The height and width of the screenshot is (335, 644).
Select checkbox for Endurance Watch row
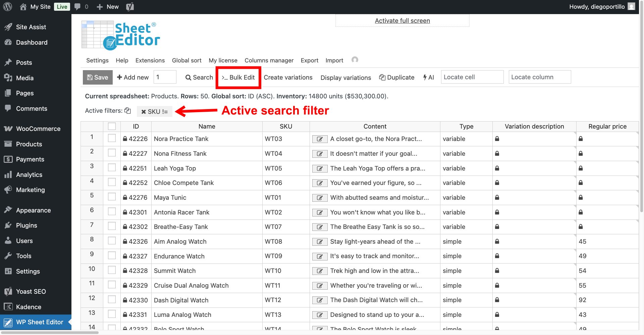click(x=112, y=255)
